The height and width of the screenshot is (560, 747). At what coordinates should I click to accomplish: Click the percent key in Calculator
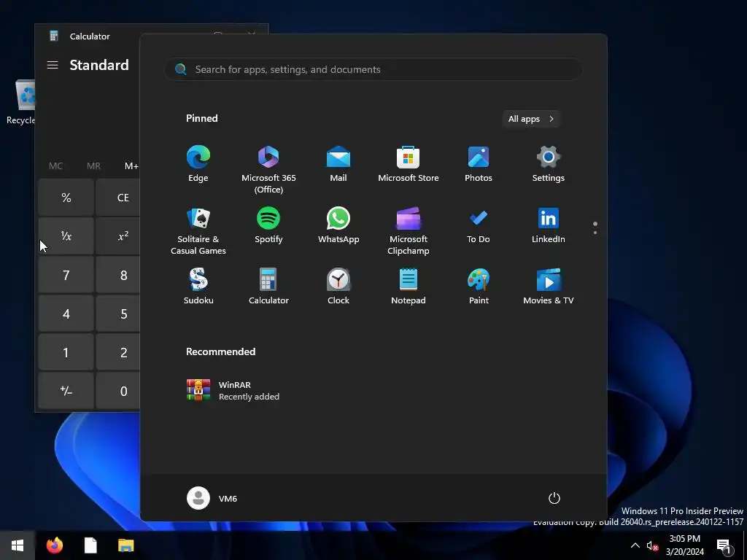[x=66, y=198]
